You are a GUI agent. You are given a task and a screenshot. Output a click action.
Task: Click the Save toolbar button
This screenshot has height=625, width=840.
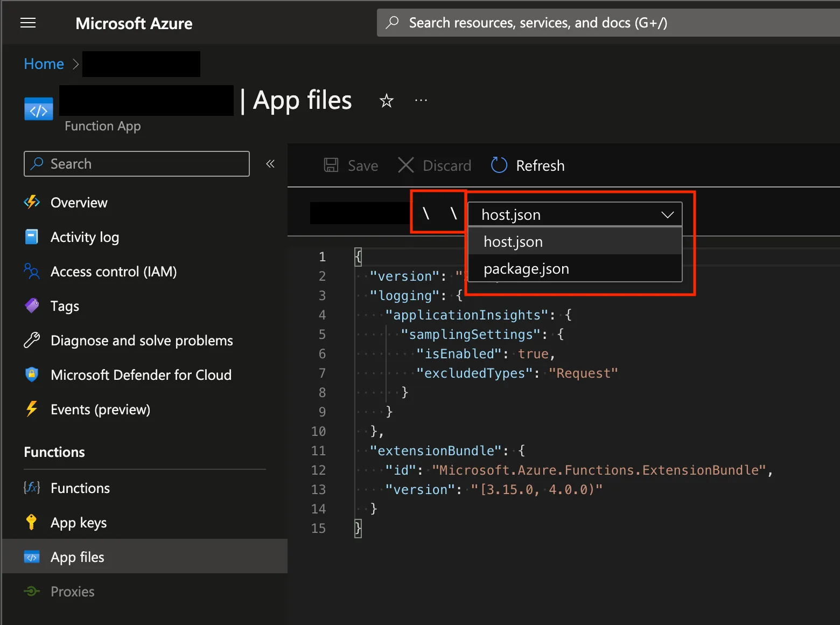(351, 165)
